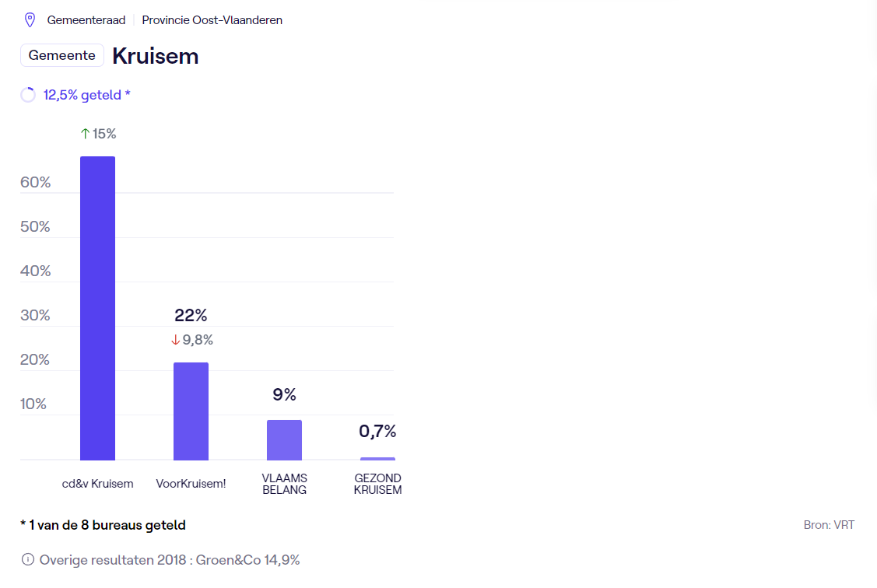Select the Gezond Kruisem bar
The image size is (877, 588).
tap(377, 459)
